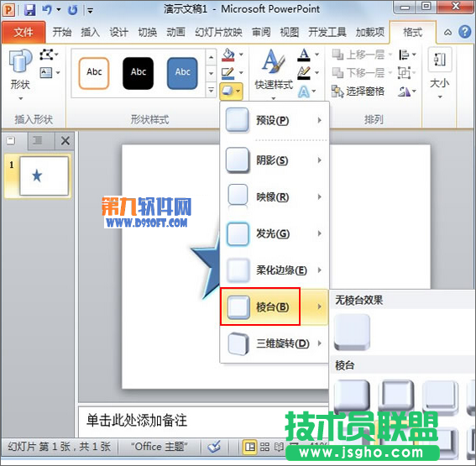This screenshot has width=476, height=466.
Task: Click the Text Outline icon
Action: click(x=304, y=73)
